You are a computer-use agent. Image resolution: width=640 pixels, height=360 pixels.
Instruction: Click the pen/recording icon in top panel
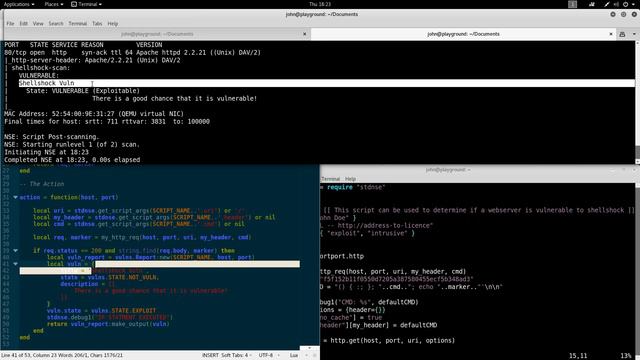[x=607, y=4]
